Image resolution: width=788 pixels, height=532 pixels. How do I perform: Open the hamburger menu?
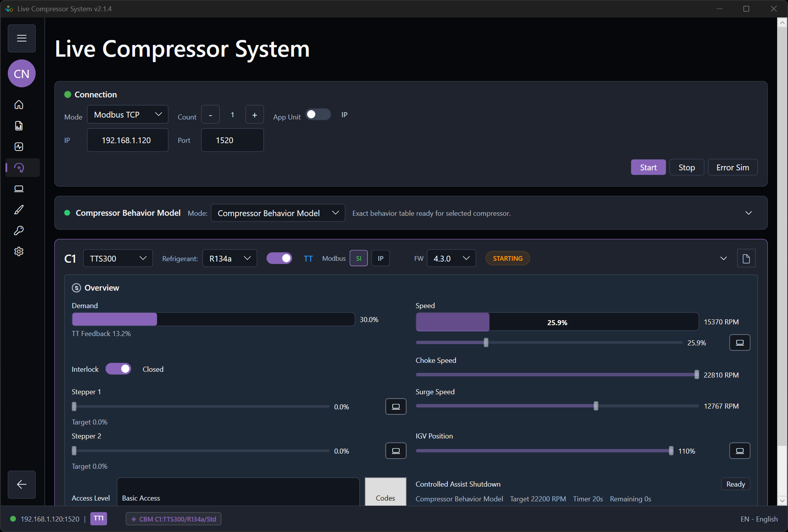pyautogui.click(x=22, y=38)
